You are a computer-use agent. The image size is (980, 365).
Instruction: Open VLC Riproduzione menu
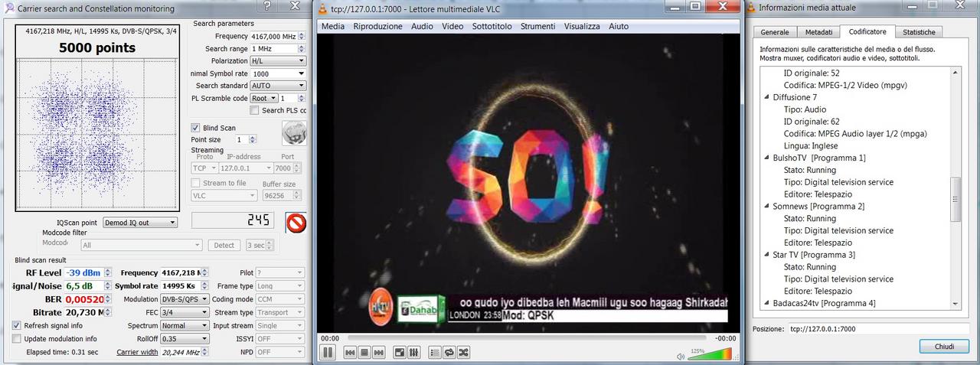(x=377, y=26)
